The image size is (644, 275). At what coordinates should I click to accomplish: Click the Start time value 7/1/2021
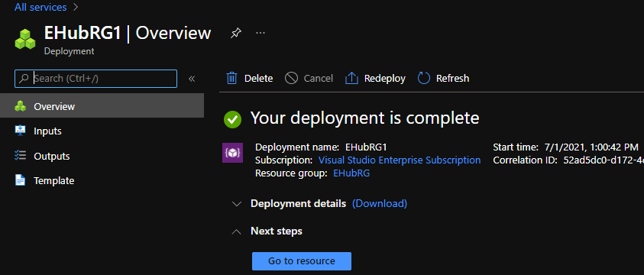tap(591, 147)
